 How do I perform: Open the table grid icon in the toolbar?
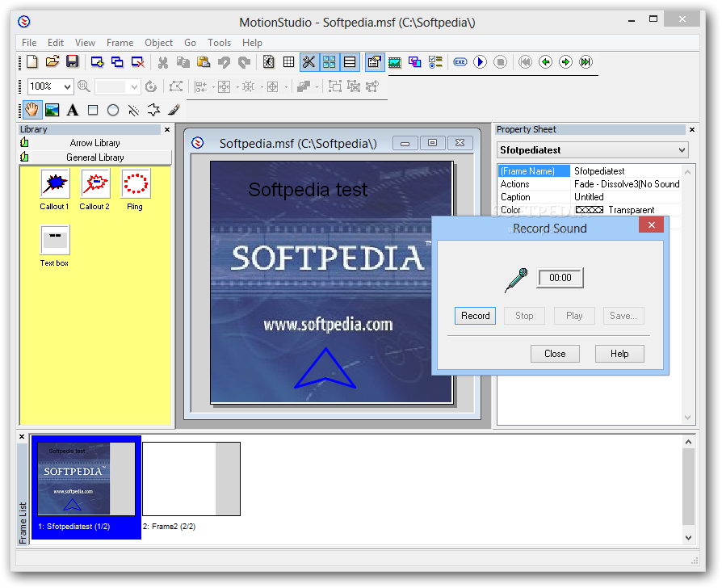coord(288,61)
